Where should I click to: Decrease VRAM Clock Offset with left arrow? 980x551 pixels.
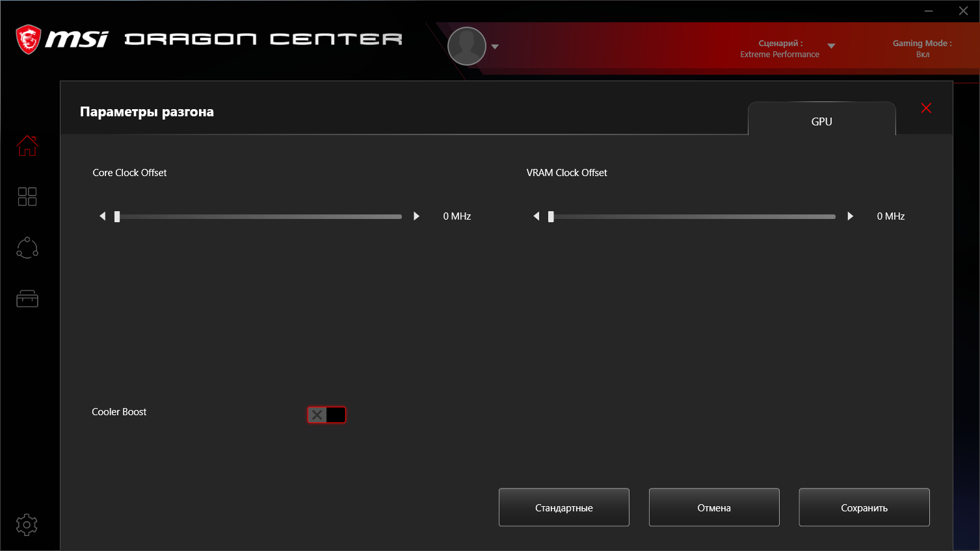(x=536, y=216)
